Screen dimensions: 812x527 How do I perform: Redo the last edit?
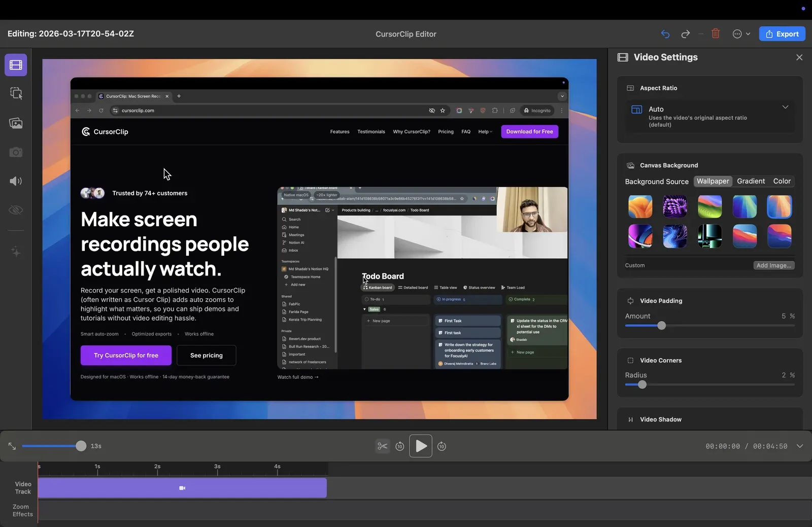click(x=685, y=34)
